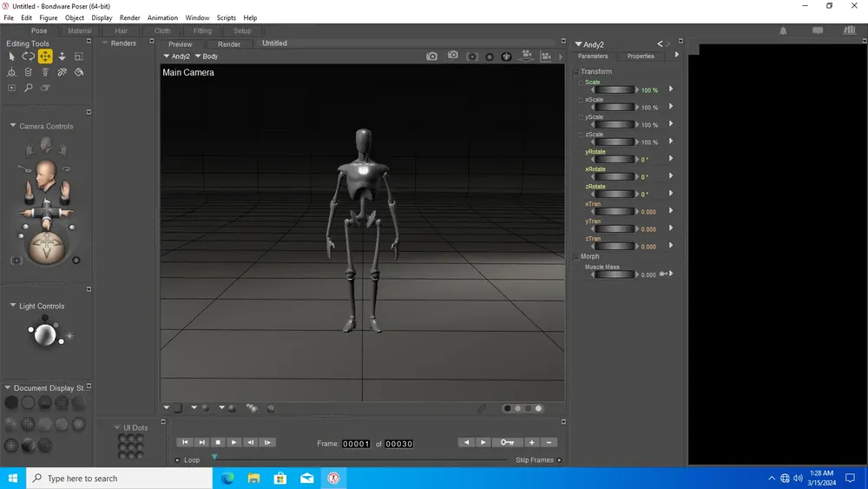
Task: Adjust the Muscle Mass morph dial
Action: [x=615, y=274]
